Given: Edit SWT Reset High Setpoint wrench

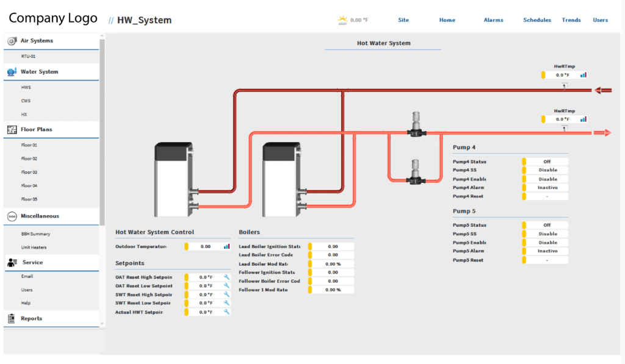Looking at the screenshot, I should click(226, 294).
